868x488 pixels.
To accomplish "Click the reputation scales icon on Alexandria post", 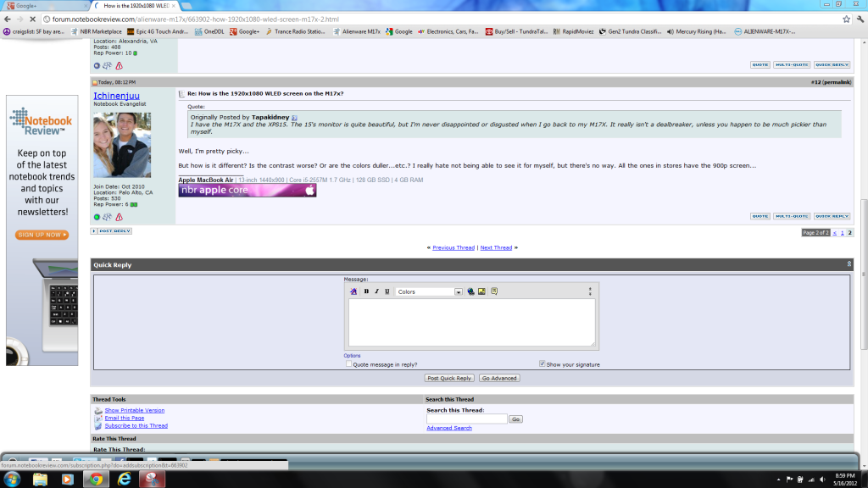I will pyautogui.click(x=107, y=66).
